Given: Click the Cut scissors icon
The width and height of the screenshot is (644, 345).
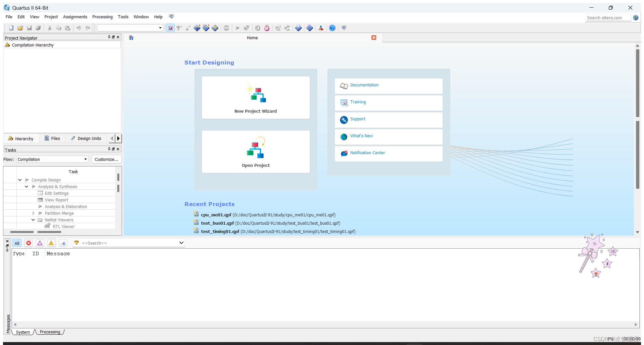Looking at the screenshot, I should tap(50, 28).
